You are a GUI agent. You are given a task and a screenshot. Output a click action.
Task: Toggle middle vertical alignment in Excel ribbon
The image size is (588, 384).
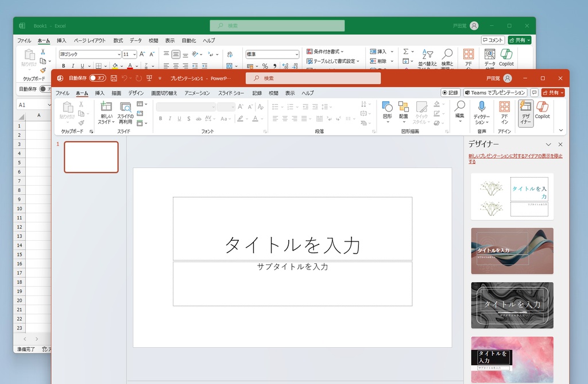(x=176, y=54)
